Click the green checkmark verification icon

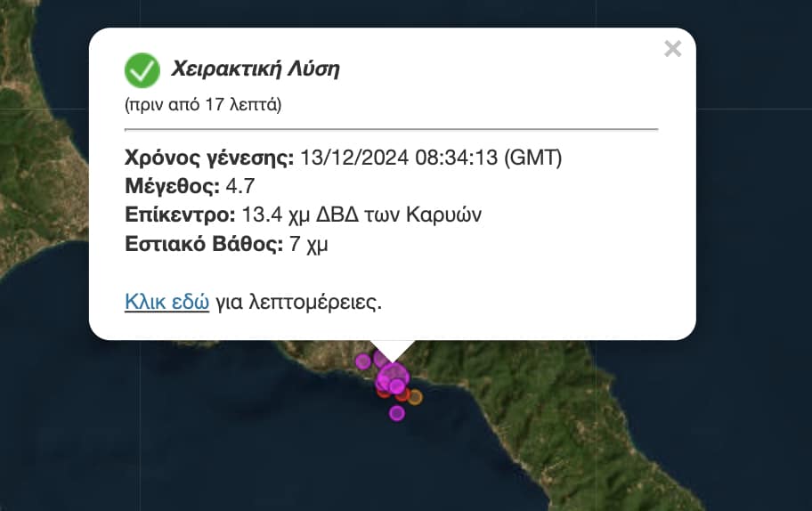(x=142, y=69)
